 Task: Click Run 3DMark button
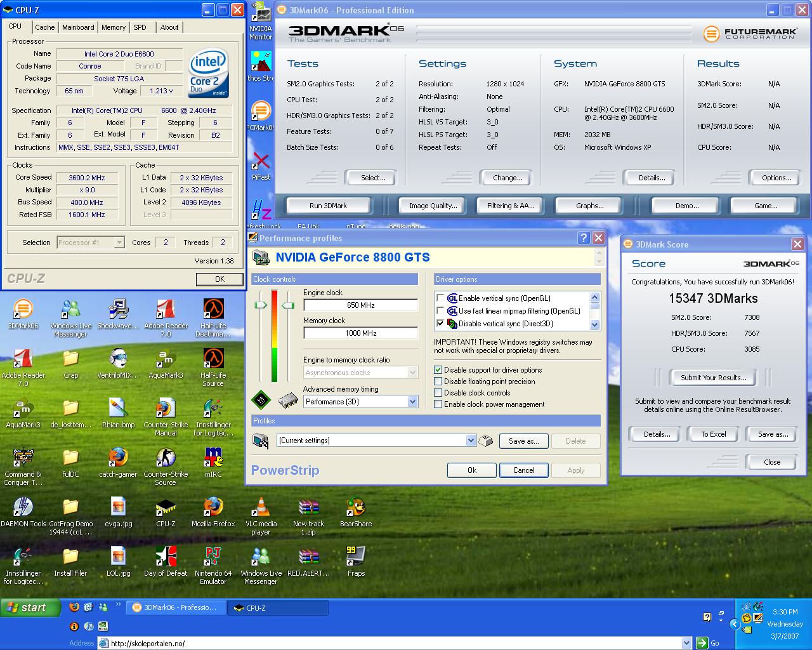click(x=328, y=206)
